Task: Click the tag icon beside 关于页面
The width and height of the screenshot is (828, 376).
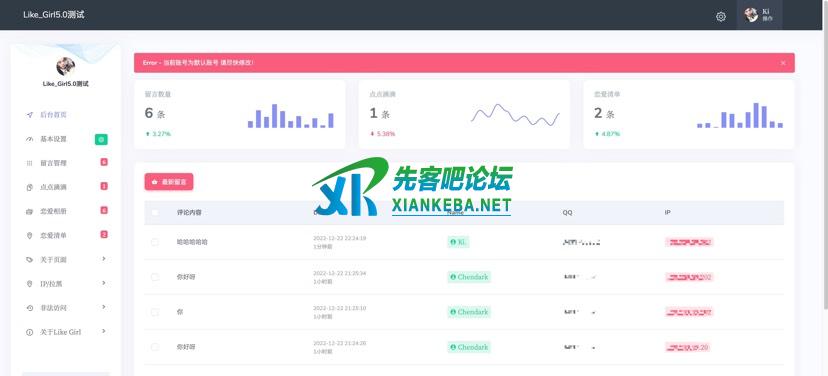Action: coord(30,260)
